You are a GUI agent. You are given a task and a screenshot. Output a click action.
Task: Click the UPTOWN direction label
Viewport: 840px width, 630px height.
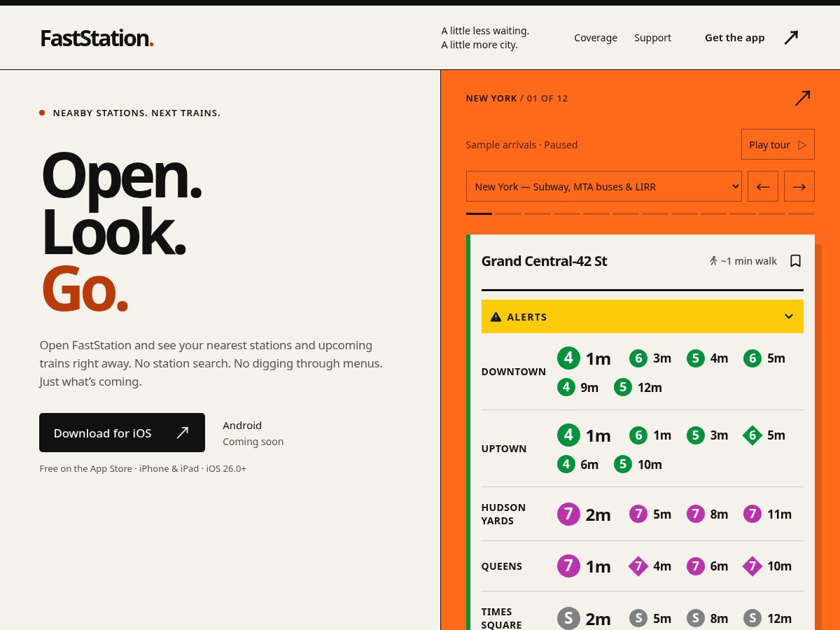click(x=504, y=449)
